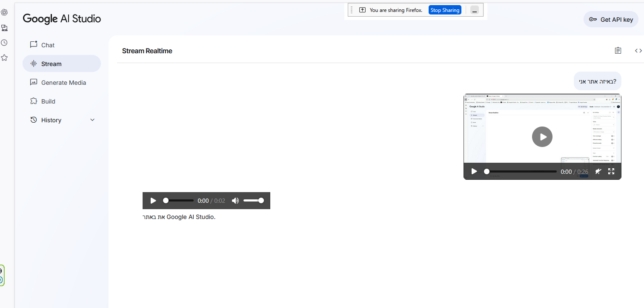Viewport: 644px width, 308px height.
Task: Unmute the shared-screen video
Action: 598,171
